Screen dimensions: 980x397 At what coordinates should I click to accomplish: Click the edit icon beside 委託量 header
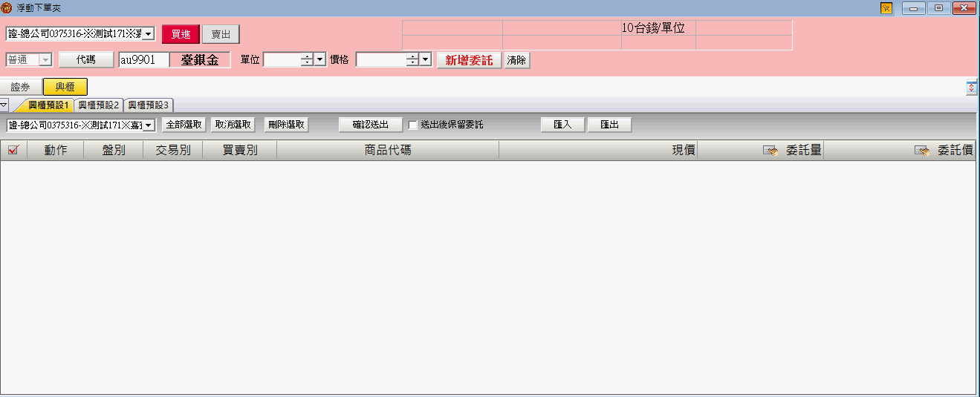(x=770, y=151)
